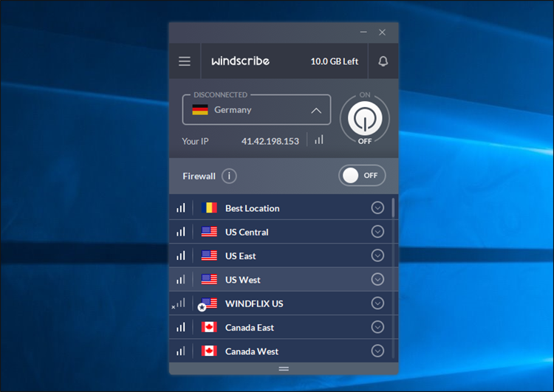Screen dimensions: 554x392
Task: Click the Windscribe logo
Action: click(240, 61)
